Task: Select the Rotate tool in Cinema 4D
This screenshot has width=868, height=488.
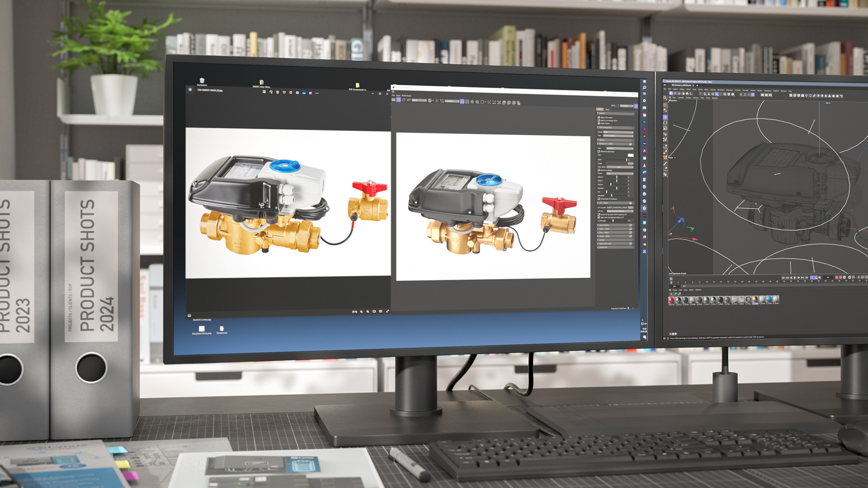Action: (x=665, y=123)
